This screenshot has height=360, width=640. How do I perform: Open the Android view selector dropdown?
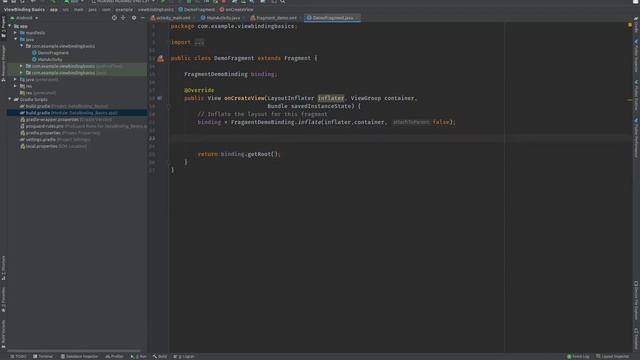coord(24,18)
